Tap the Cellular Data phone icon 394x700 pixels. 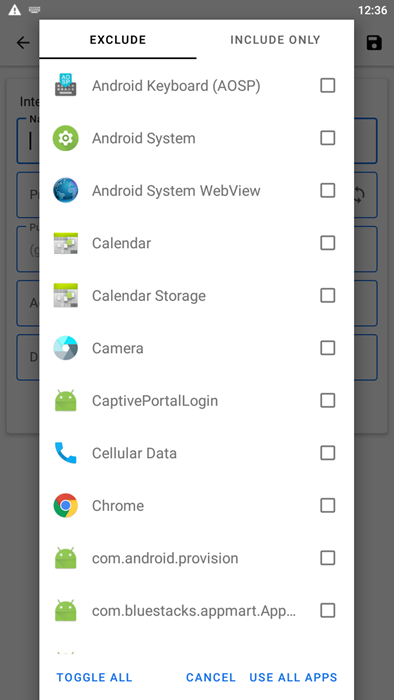[x=66, y=453]
